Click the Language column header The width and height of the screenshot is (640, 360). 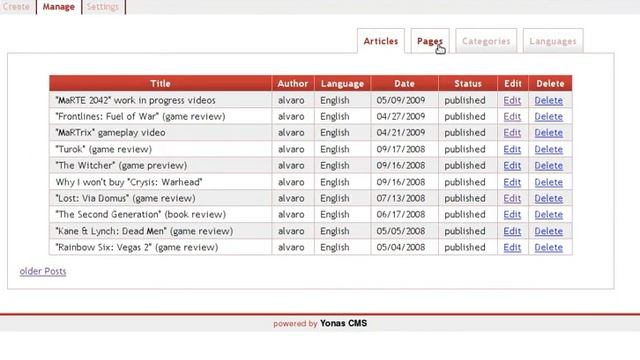click(342, 83)
